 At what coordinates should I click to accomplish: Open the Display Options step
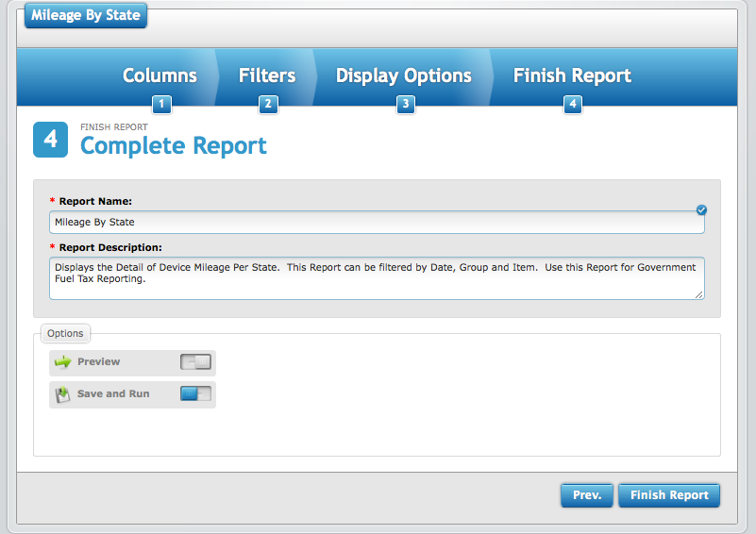tap(404, 76)
